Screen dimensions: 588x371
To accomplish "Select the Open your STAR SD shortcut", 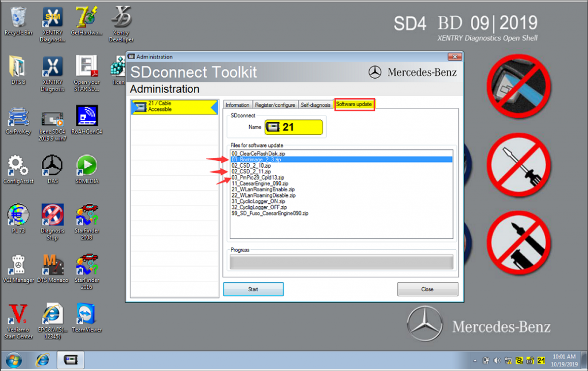I will tap(87, 74).
